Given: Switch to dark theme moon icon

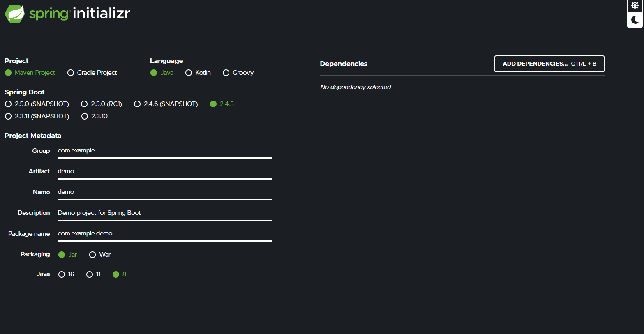Looking at the screenshot, I should [x=635, y=20].
